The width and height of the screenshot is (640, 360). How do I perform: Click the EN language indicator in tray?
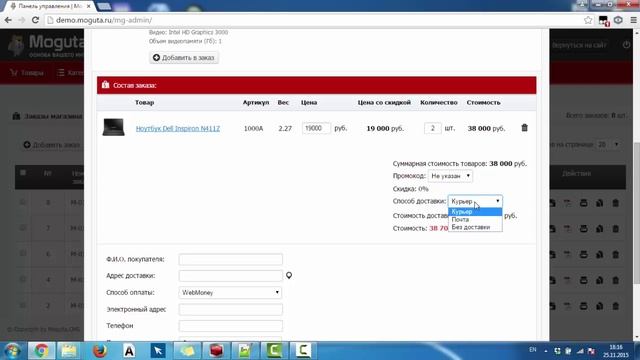532,350
